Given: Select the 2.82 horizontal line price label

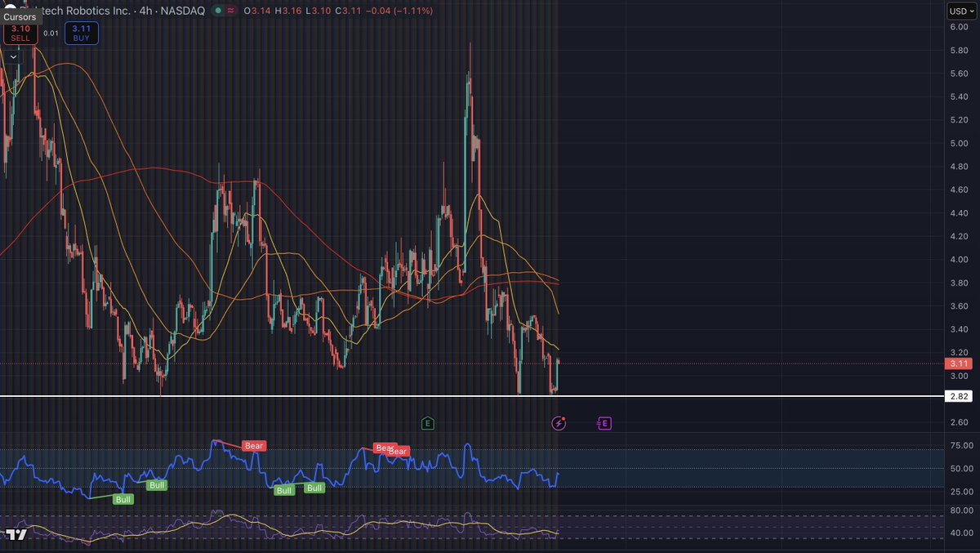Looking at the screenshot, I should coord(957,396).
